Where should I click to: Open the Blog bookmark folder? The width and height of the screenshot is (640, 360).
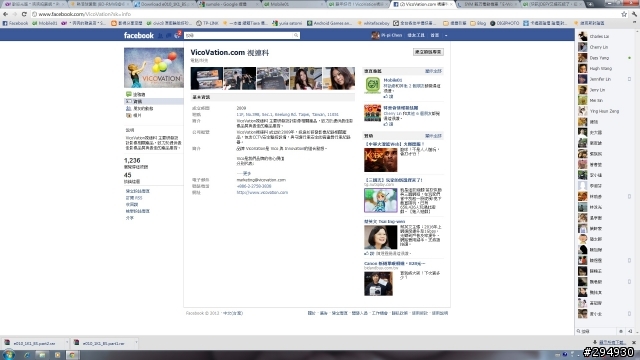point(478,23)
